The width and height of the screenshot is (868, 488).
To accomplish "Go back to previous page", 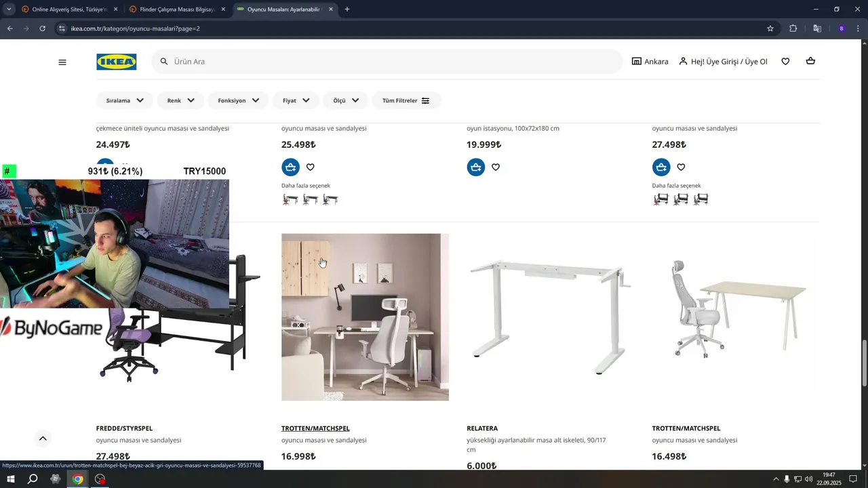I will [9, 28].
